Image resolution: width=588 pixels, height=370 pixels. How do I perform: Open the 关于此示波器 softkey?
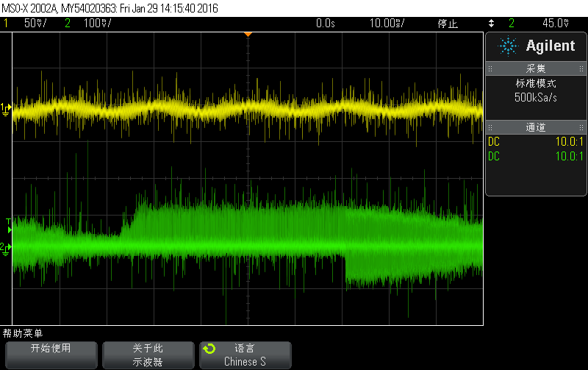(x=148, y=355)
